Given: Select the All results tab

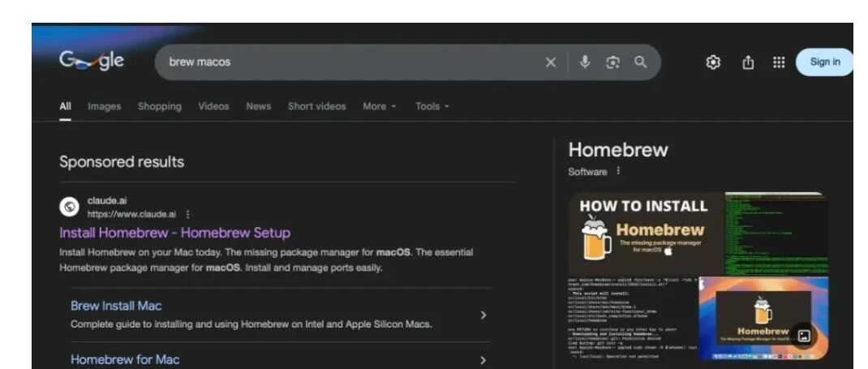Looking at the screenshot, I should point(66,106).
